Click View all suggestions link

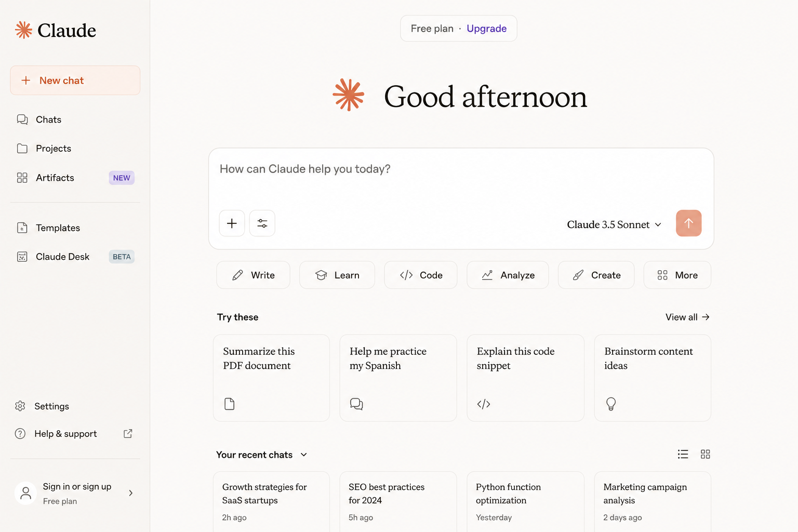(687, 317)
